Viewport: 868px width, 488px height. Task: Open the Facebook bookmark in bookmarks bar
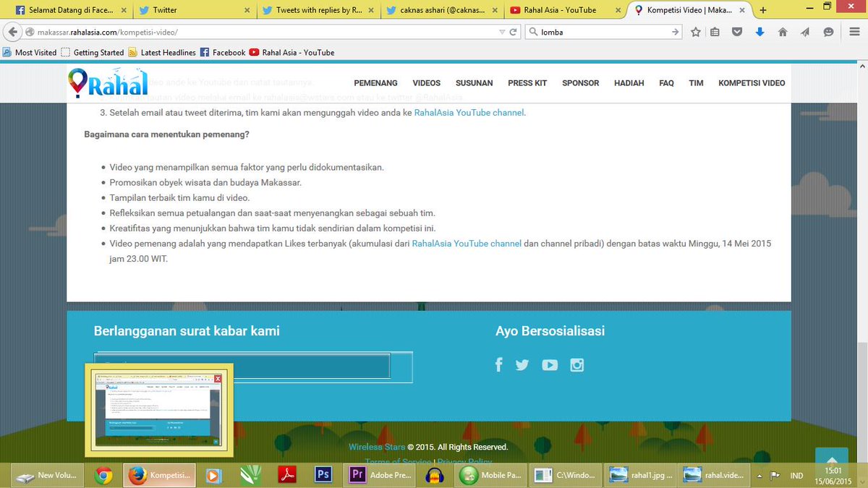point(223,52)
